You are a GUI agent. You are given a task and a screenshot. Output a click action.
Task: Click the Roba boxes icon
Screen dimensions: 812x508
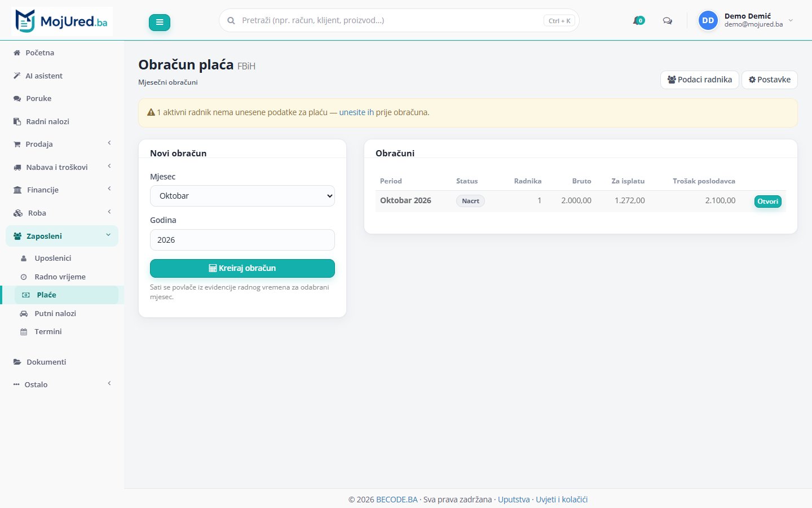point(18,213)
